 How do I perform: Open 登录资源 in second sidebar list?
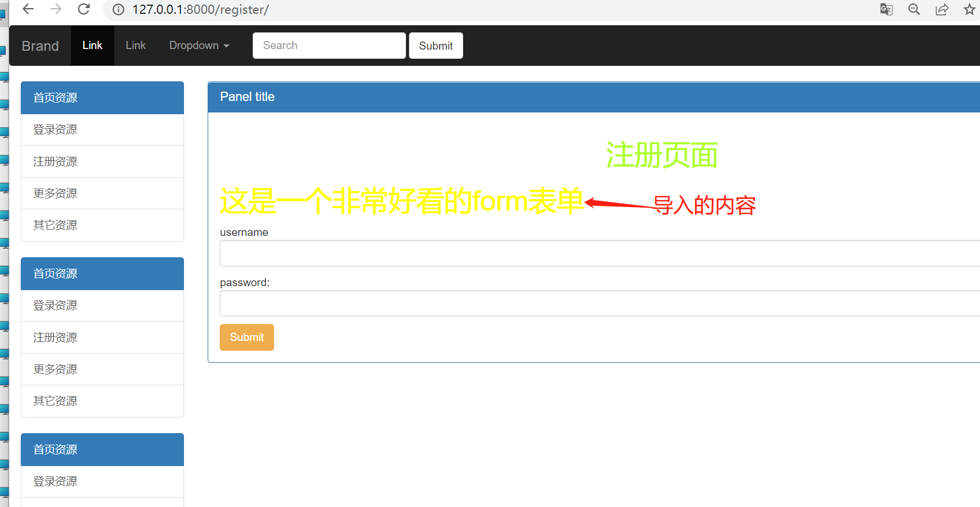102,306
